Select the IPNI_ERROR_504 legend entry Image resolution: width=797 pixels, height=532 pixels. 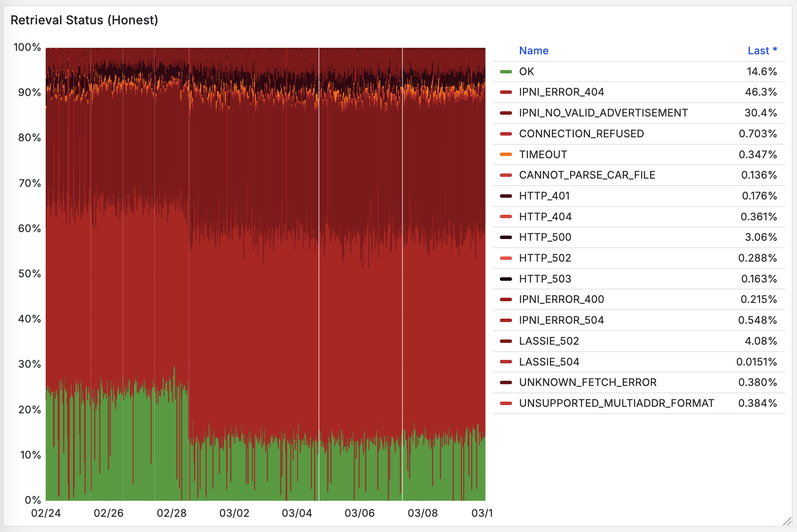click(561, 320)
